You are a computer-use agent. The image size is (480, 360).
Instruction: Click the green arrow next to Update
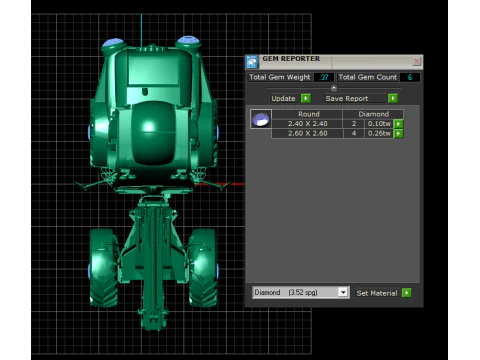[x=306, y=98]
